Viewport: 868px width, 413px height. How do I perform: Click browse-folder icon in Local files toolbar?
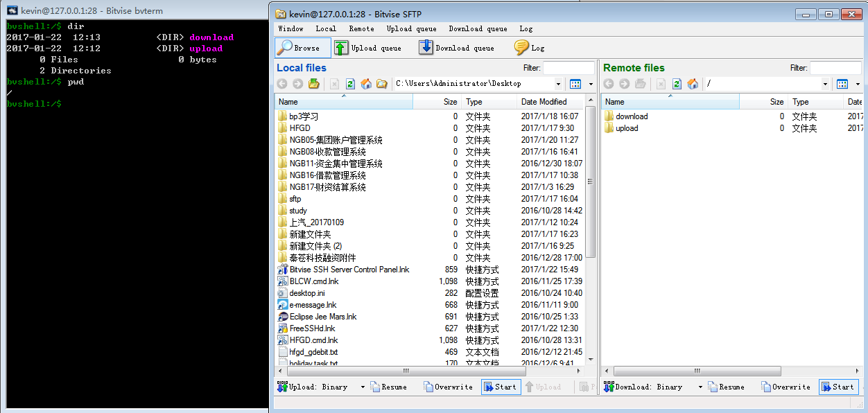tap(381, 84)
